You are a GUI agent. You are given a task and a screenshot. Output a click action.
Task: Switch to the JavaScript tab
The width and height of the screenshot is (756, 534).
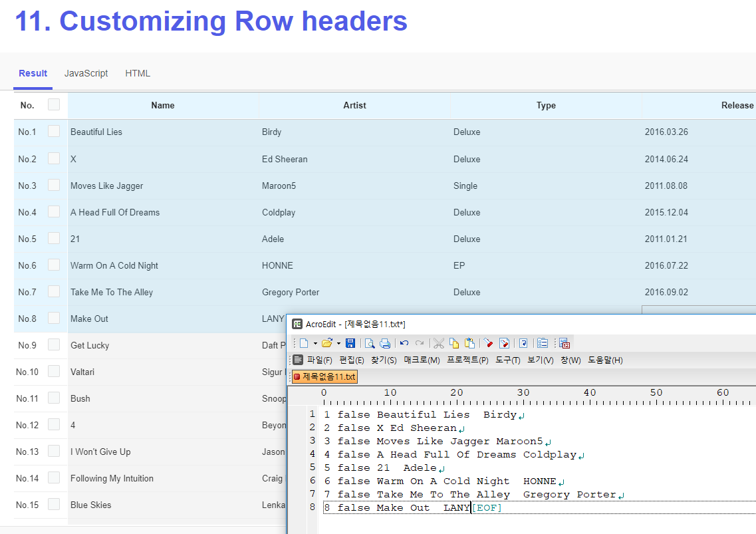pos(86,73)
